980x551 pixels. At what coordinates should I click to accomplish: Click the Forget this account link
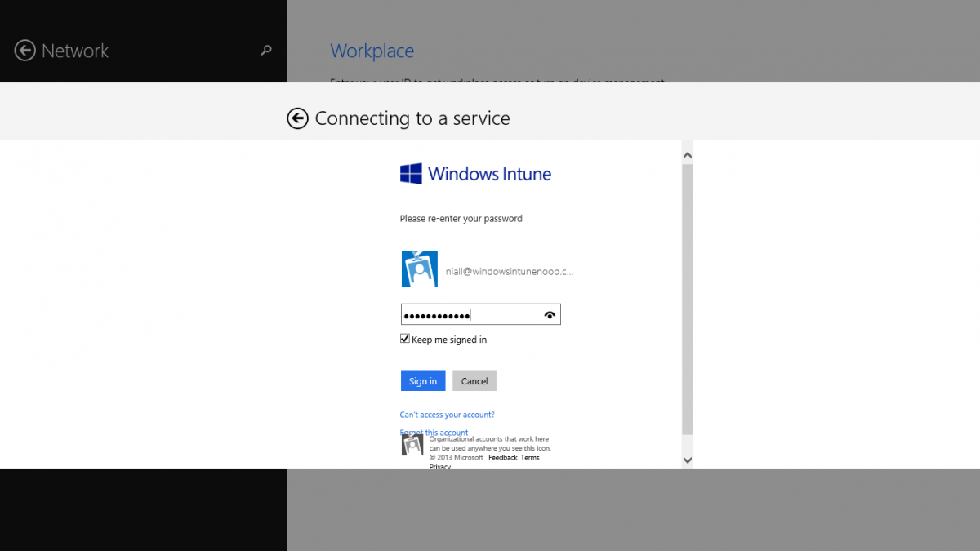pos(434,433)
